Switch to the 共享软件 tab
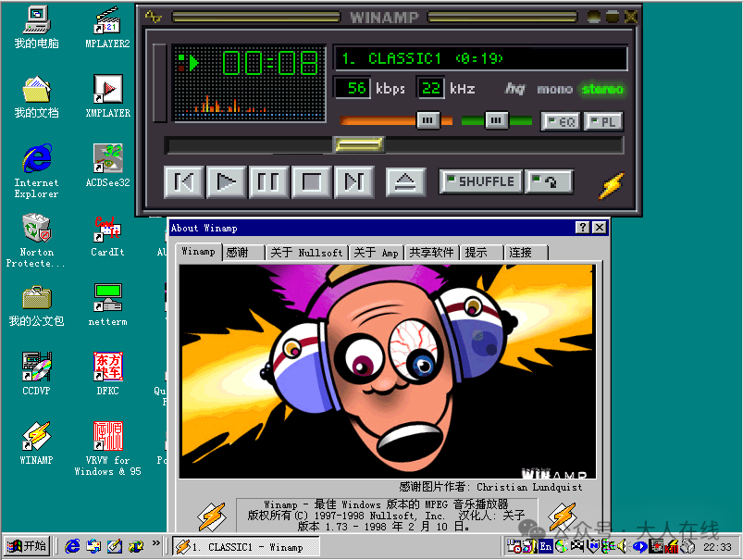 coord(432,253)
